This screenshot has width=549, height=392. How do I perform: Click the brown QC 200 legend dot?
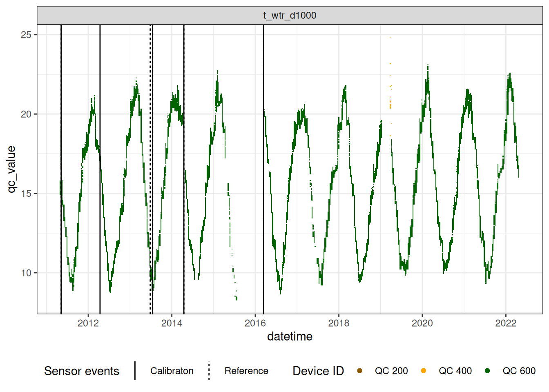pyautogui.click(x=359, y=371)
